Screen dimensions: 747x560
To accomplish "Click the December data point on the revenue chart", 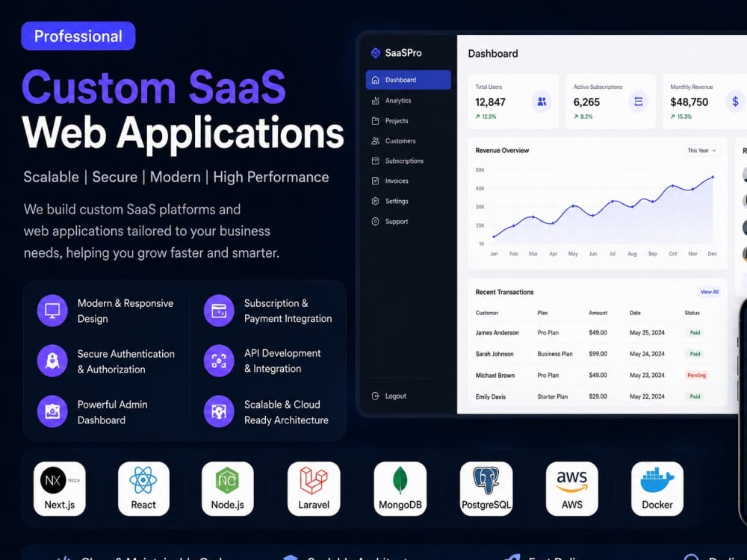I will point(713,177).
